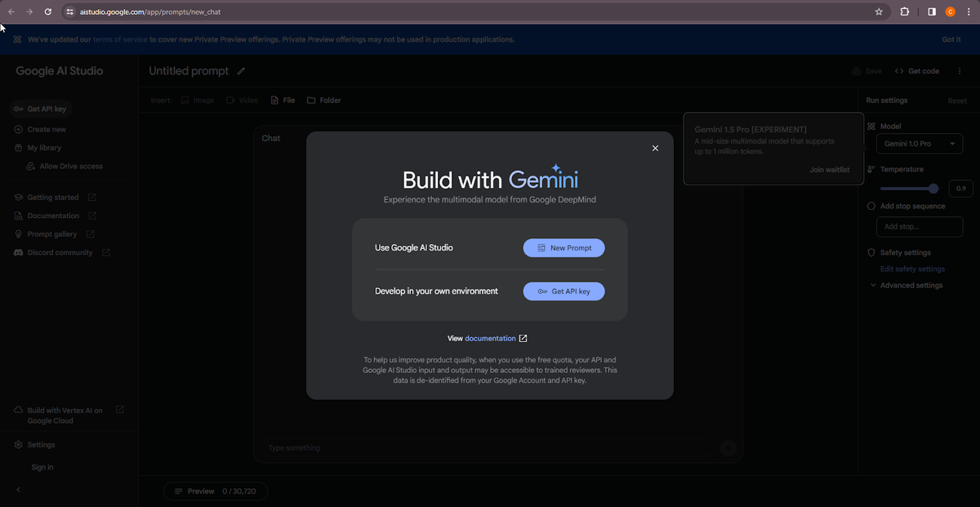This screenshot has height=507, width=980.
Task: Expand Advanced settings
Action: 906,286
